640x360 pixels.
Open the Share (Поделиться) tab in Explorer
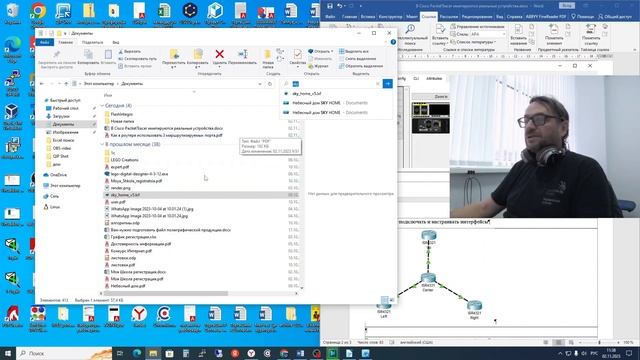click(92, 42)
